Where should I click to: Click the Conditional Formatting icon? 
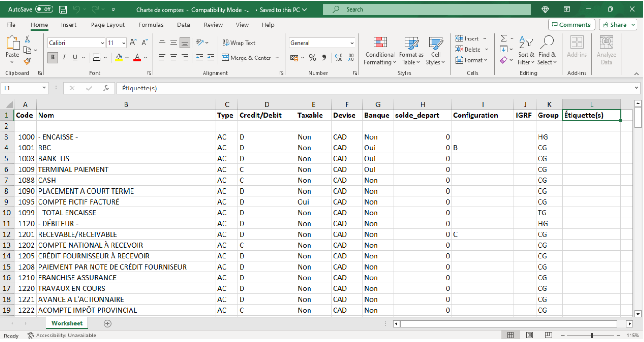380,43
